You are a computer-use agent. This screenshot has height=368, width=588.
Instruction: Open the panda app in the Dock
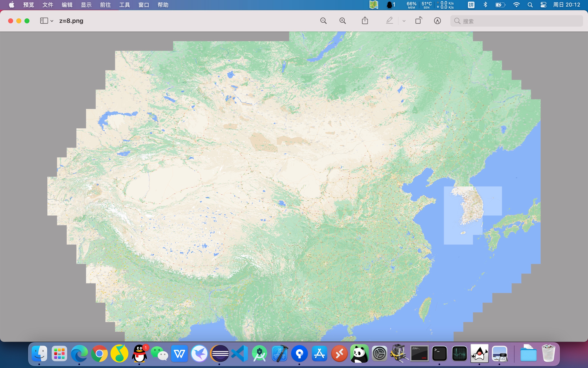point(359,353)
